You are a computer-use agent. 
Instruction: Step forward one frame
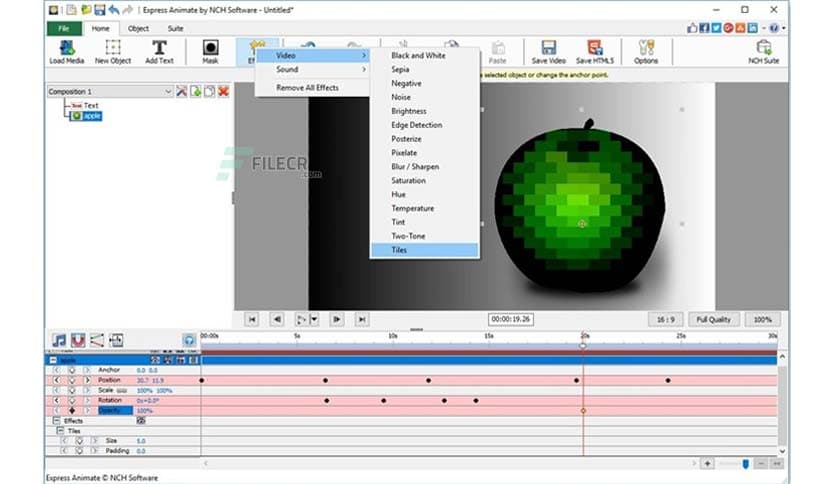tap(336, 319)
